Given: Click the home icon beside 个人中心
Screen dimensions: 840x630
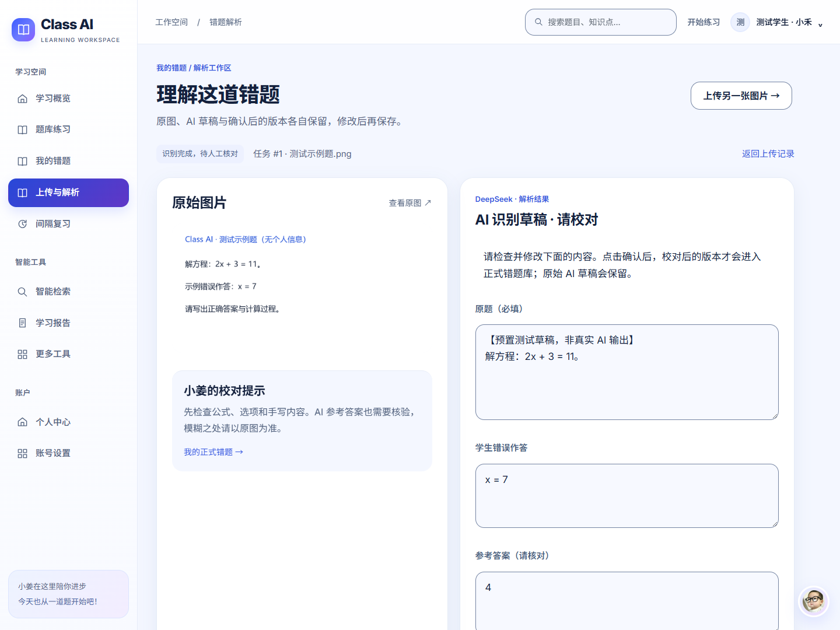Looking at the screenshot, I should coord(22,422).
